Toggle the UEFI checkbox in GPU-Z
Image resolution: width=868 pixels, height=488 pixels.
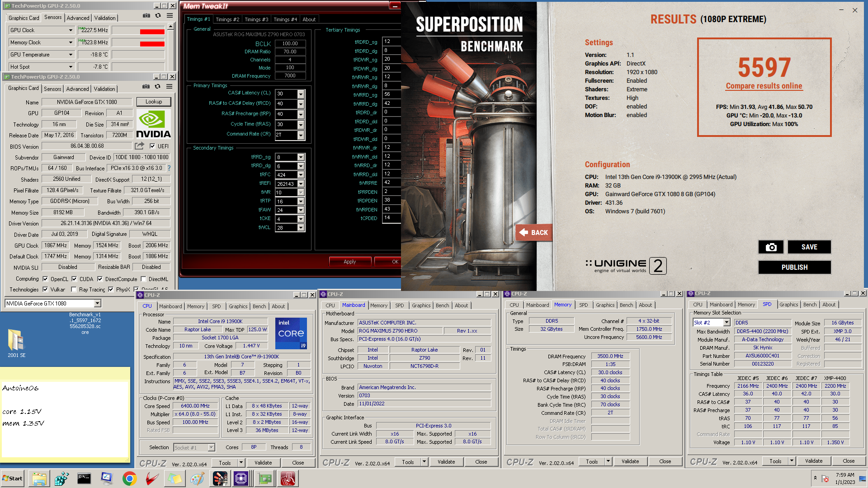coord(152,146)
